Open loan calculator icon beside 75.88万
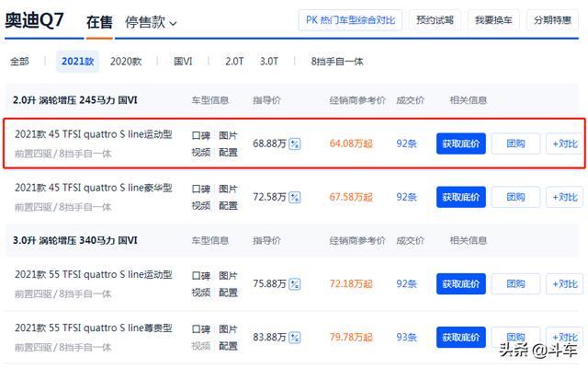The image size is (588, 368). 295,284
